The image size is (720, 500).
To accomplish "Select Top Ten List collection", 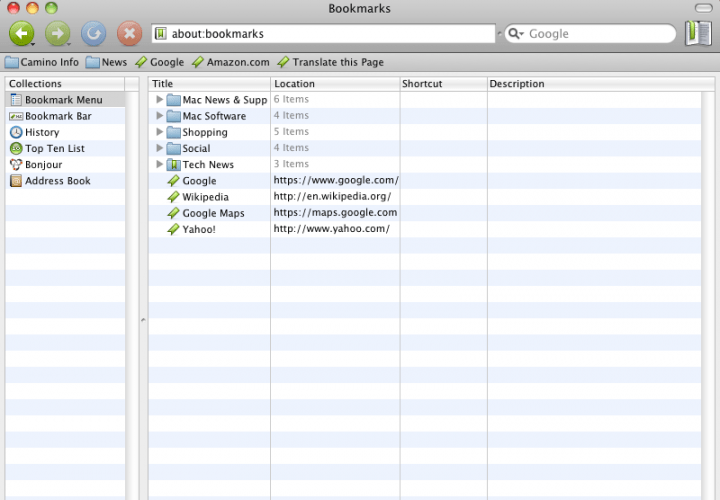I will [x=54, y=148].
